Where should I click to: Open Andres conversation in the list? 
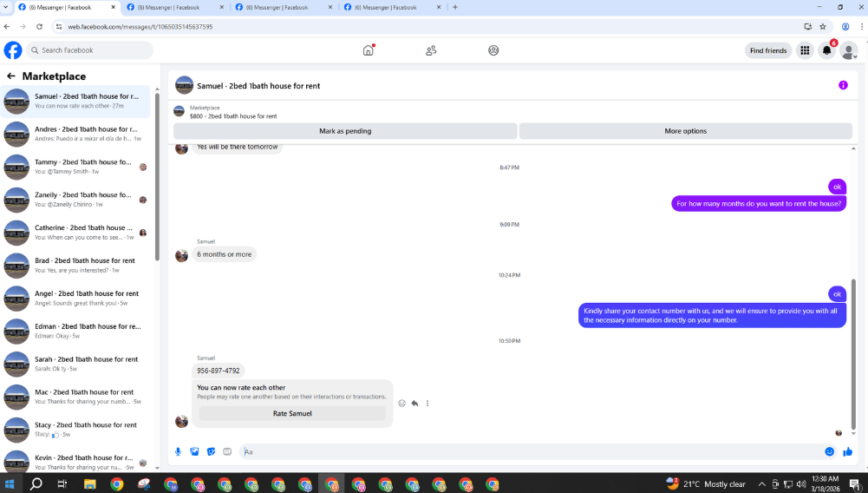click(75, 134)
